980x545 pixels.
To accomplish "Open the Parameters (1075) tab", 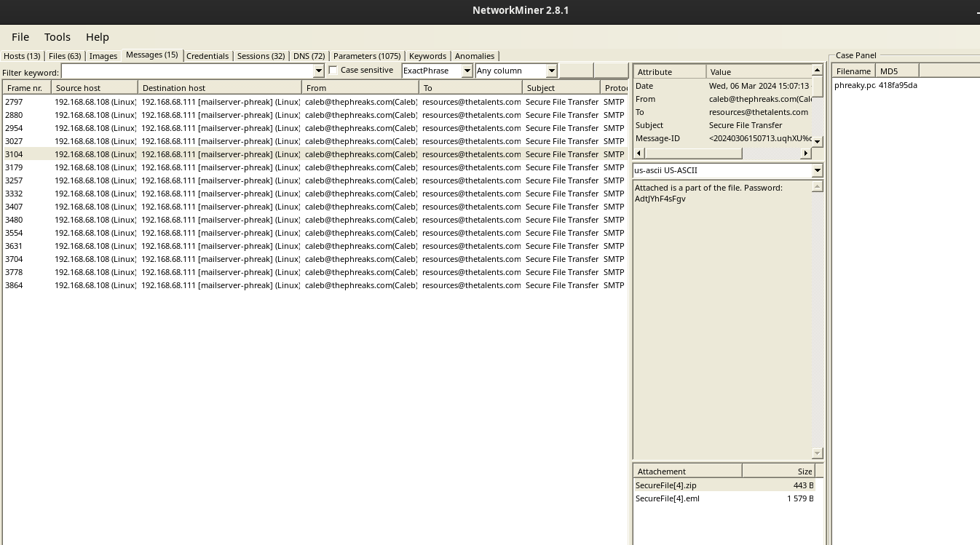I will tap(367, 56).
